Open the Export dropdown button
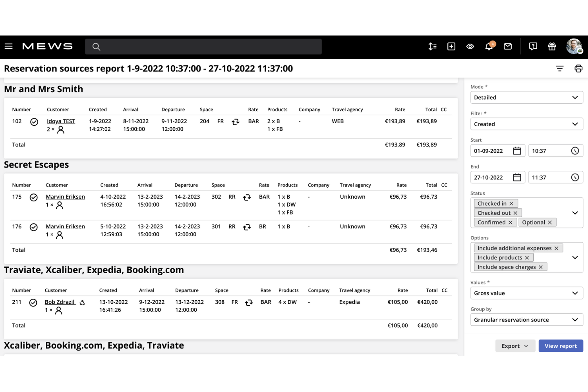Image resolution: width=588 pixels, height=392 pixels. click(x=515, y=346)
